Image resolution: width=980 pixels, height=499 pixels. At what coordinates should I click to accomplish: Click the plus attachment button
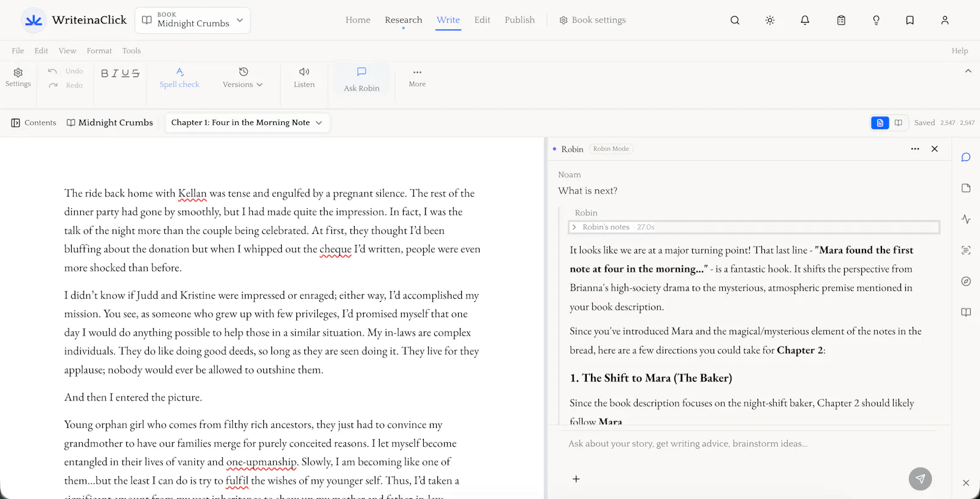coord(576,479)
